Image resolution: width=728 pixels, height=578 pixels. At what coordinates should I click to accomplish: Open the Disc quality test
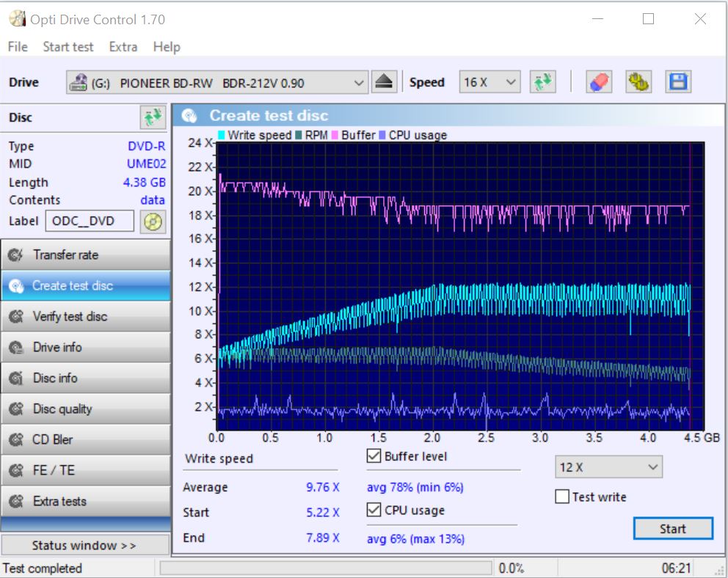pos(85,409)
